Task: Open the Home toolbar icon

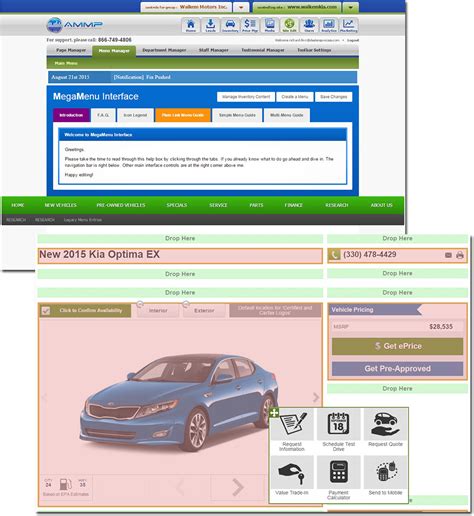Action: [x=191, y=25]
